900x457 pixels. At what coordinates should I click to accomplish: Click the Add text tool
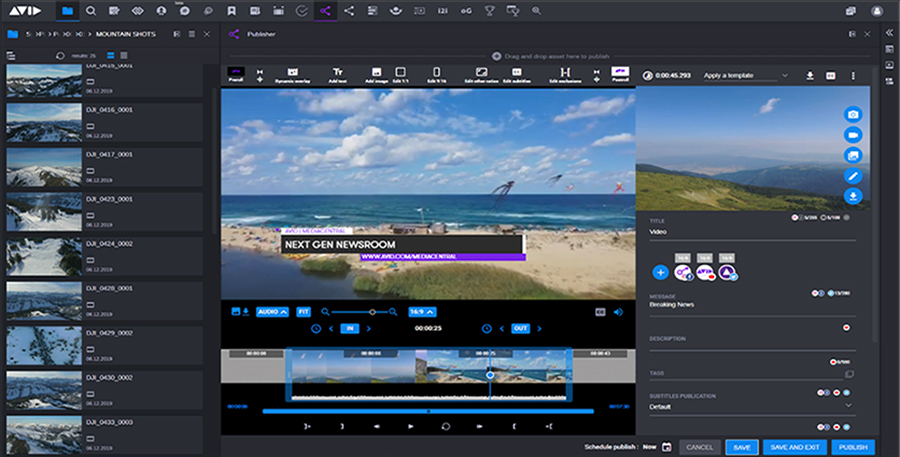(x=338, y=75)
